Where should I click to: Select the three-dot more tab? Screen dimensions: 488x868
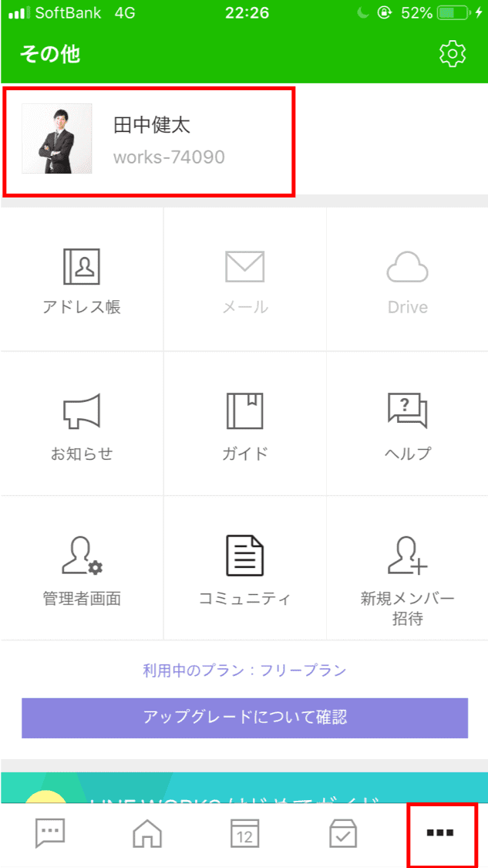440,833
